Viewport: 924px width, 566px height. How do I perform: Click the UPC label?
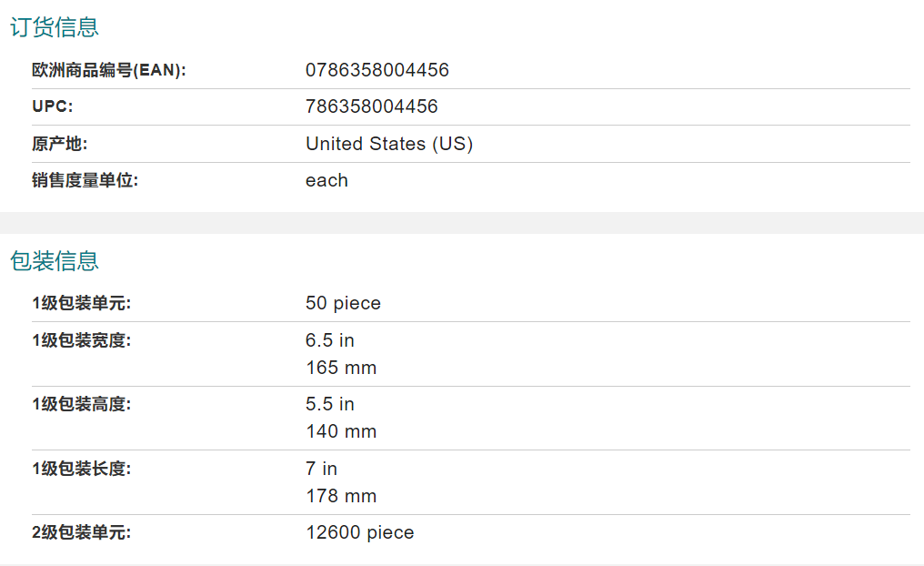pyautogui.click(x=53, y=106)
